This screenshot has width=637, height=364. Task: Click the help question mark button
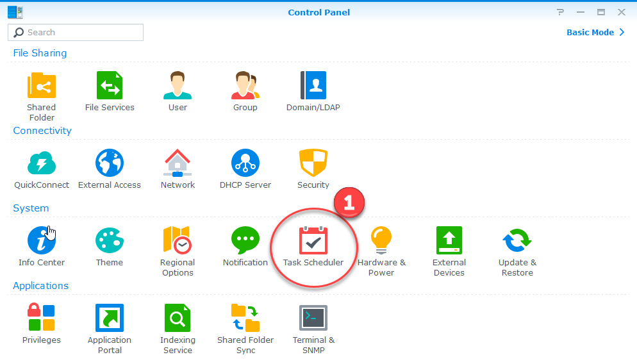(x=561, y=12)
